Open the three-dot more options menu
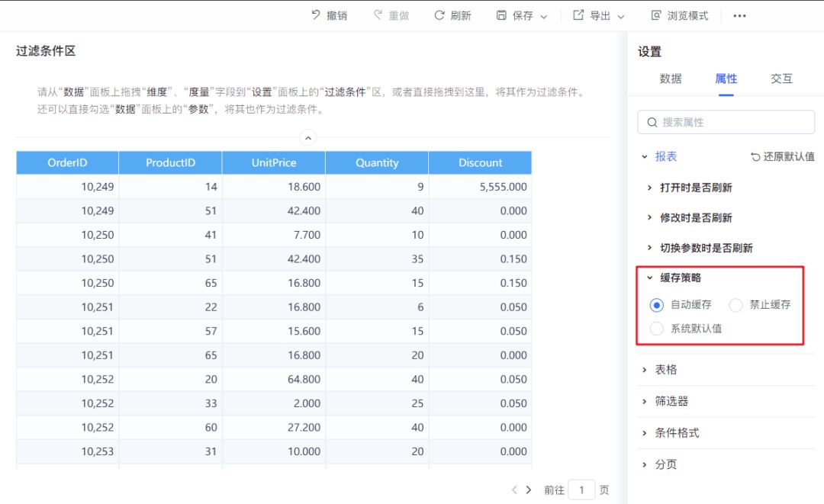Viewport: 824px width, 504px height. click(739, 16)
